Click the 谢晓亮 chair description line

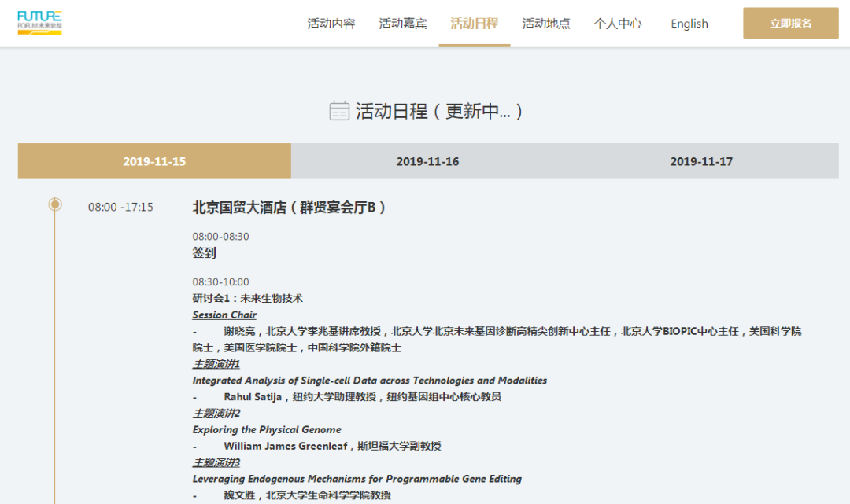pos(497,340)
